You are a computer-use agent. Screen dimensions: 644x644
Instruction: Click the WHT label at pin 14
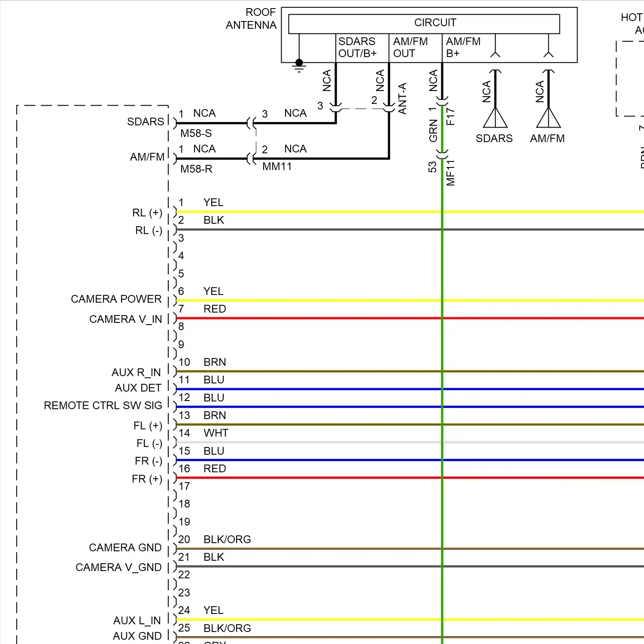click(x=216, y=433)
